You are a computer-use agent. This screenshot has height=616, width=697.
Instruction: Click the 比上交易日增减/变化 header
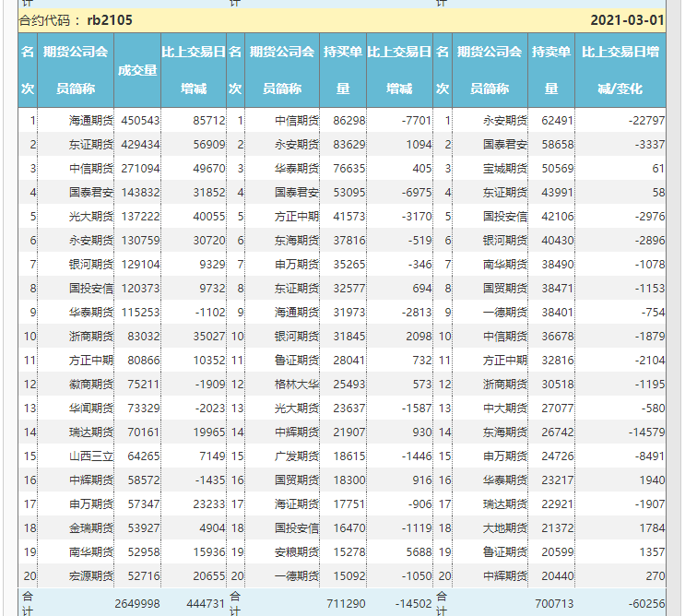click(x=620, y=70)
